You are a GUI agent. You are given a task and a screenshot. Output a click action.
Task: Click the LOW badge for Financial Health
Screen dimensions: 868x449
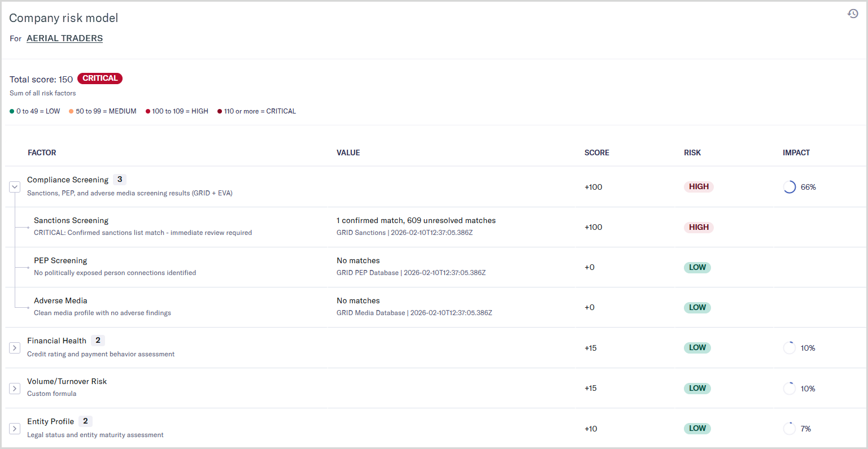click(697, 348)
